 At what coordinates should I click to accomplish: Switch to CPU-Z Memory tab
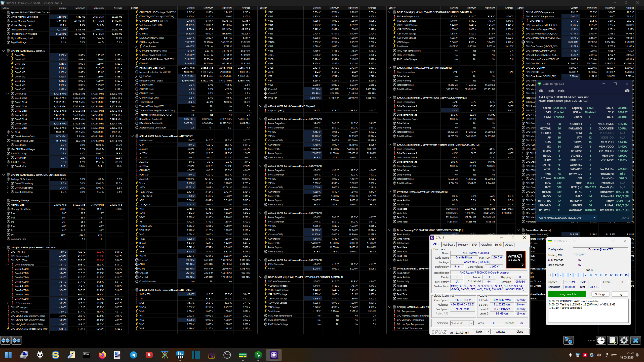click(463, 245)
